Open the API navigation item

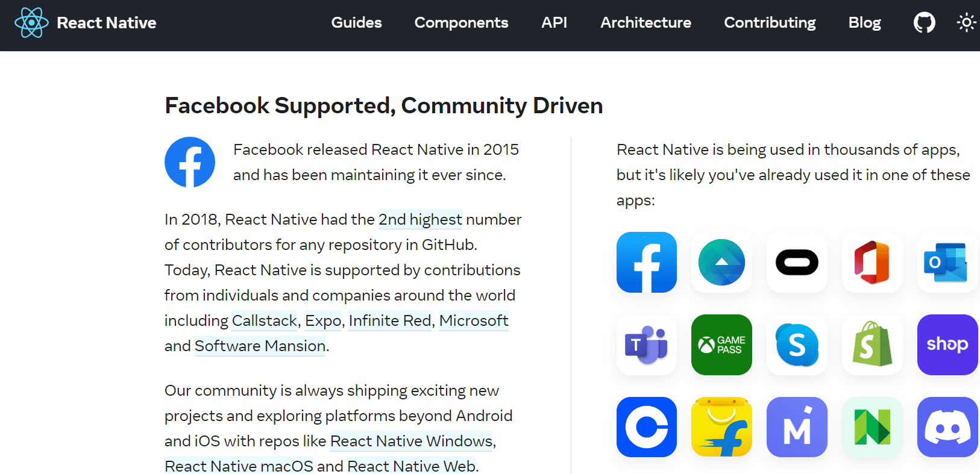(554, 23)
